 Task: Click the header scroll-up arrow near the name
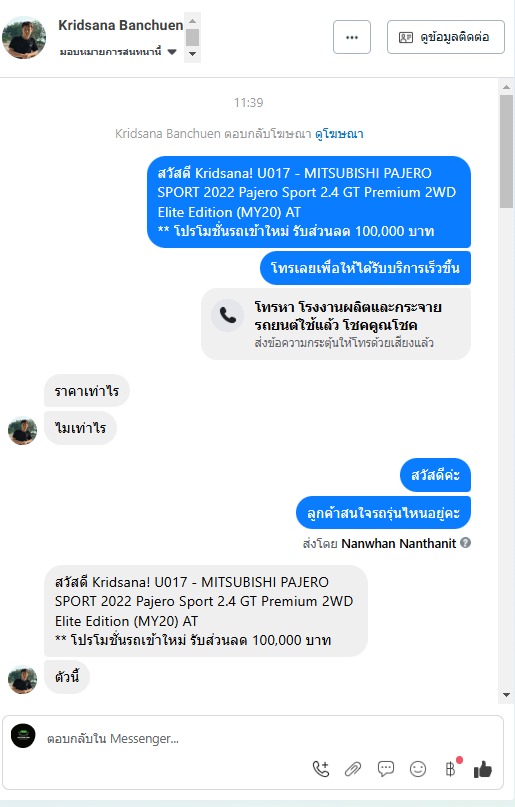[x=192, y=21]
